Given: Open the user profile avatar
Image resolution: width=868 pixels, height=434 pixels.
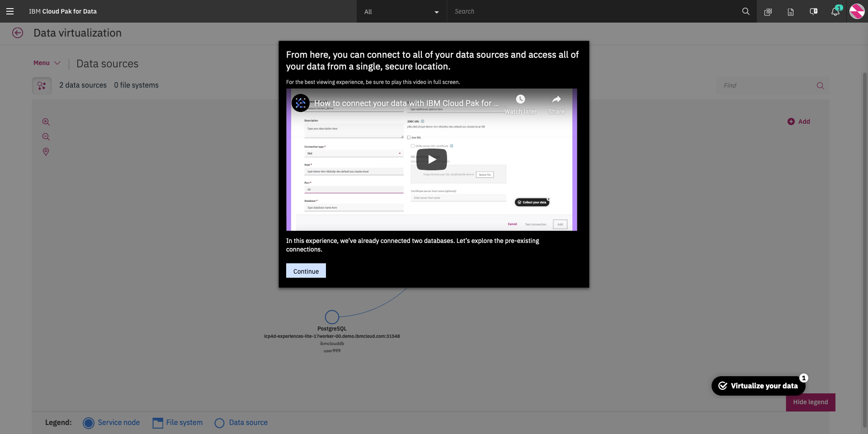Looking at the screenshot, I should click(857, 11).
